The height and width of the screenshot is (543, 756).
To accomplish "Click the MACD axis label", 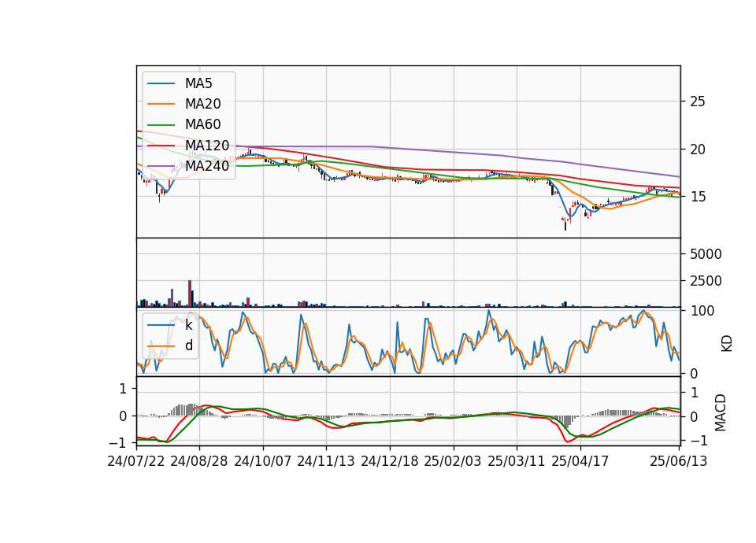I will [721, 412].
